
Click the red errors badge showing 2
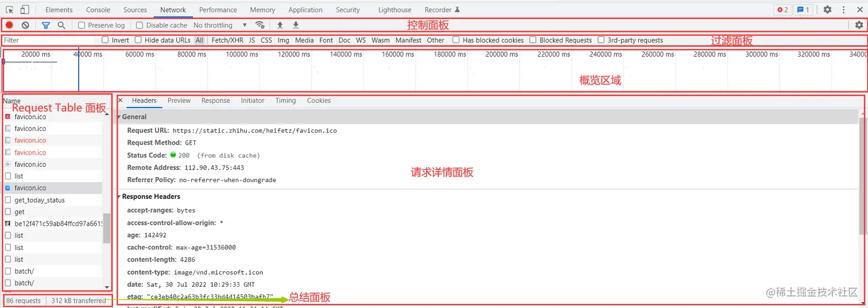[x=782, y=10]
